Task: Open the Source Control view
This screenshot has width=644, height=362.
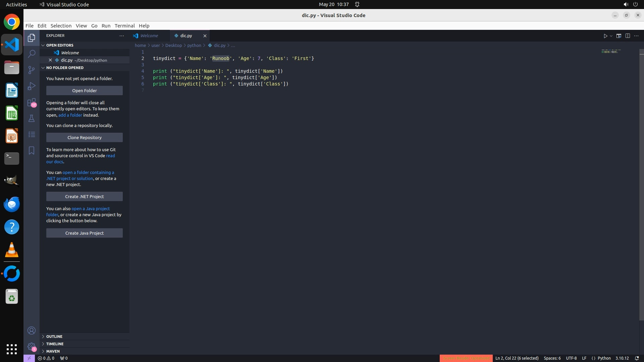Action: coord(32,70)
